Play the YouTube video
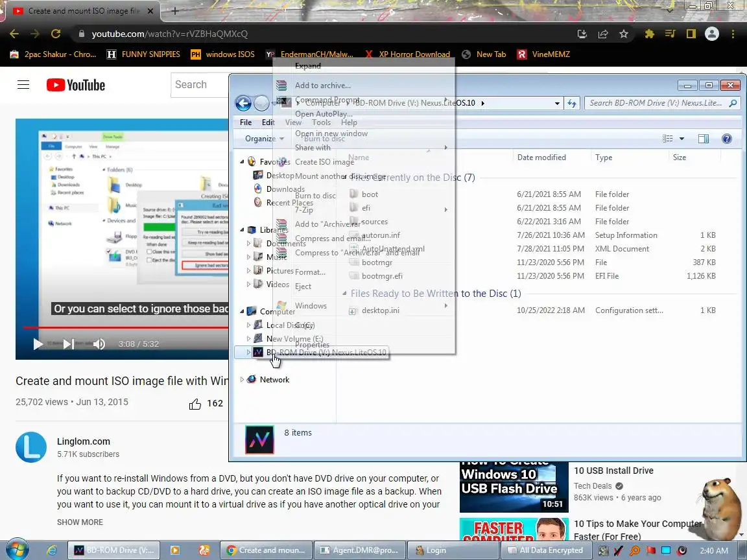 38,344
